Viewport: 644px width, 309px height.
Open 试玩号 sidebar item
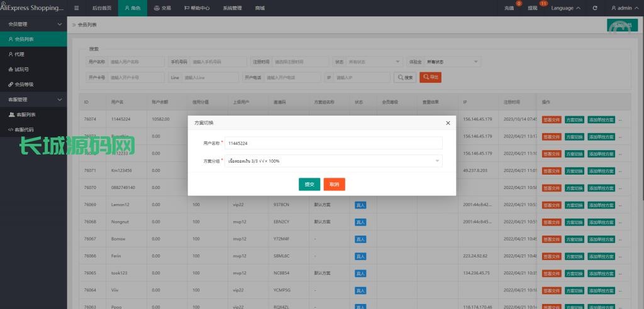click(x=22, y=69)
